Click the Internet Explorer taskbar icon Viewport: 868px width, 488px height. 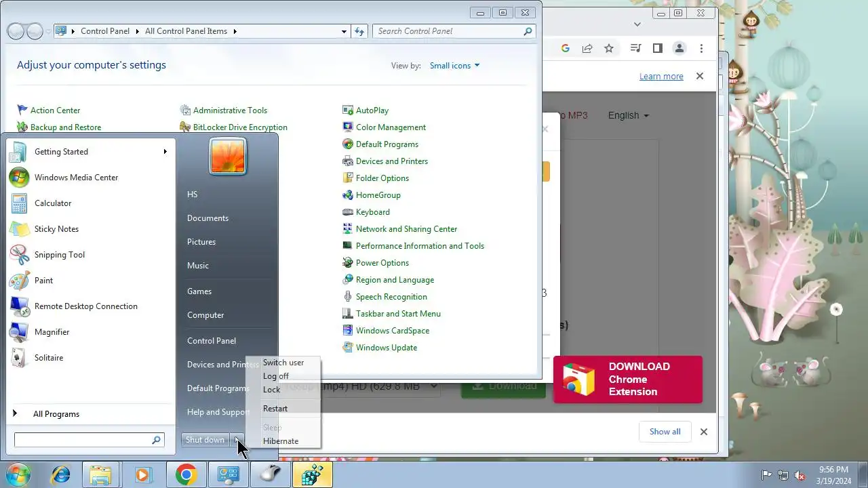[61, 475]
